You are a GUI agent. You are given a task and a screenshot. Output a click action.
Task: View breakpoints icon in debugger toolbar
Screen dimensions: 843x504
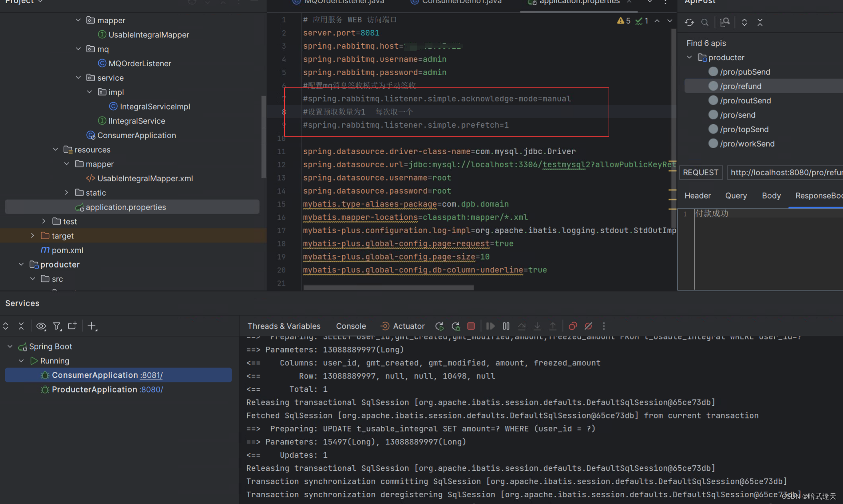click(573, 326)
